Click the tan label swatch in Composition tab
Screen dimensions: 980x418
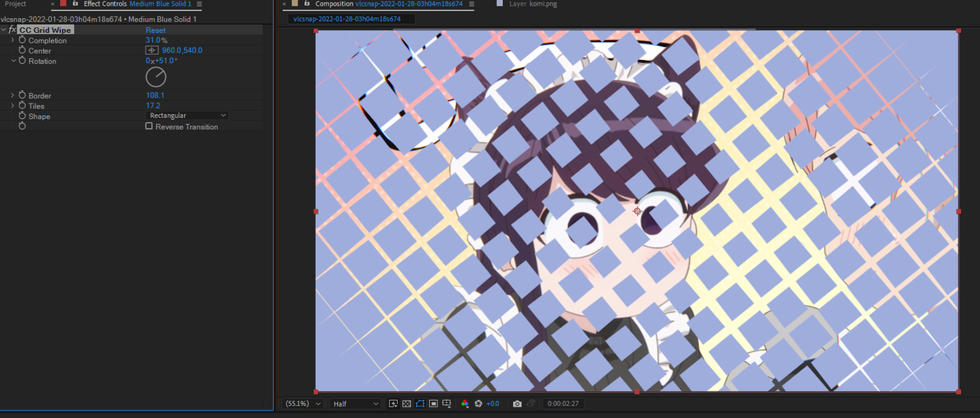[295, 4]
